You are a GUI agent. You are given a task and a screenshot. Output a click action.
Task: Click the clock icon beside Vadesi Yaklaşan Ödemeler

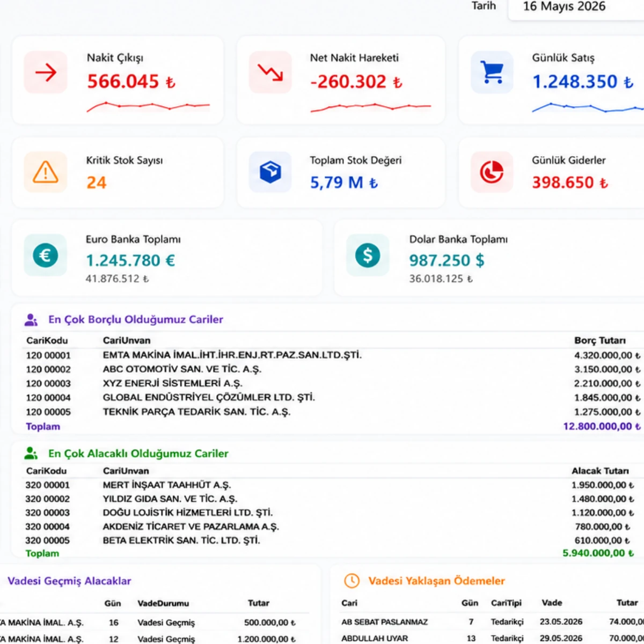click(352, 581)
